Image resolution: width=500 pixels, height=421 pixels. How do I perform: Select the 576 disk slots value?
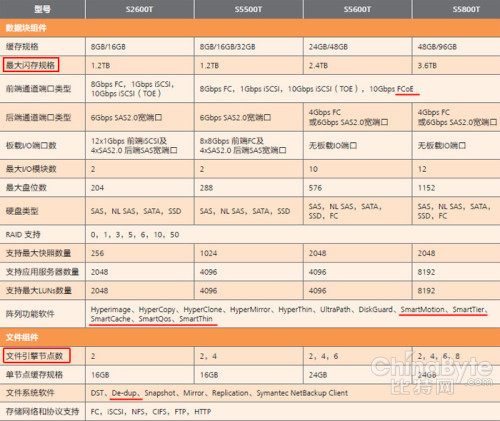click(315, 188)
